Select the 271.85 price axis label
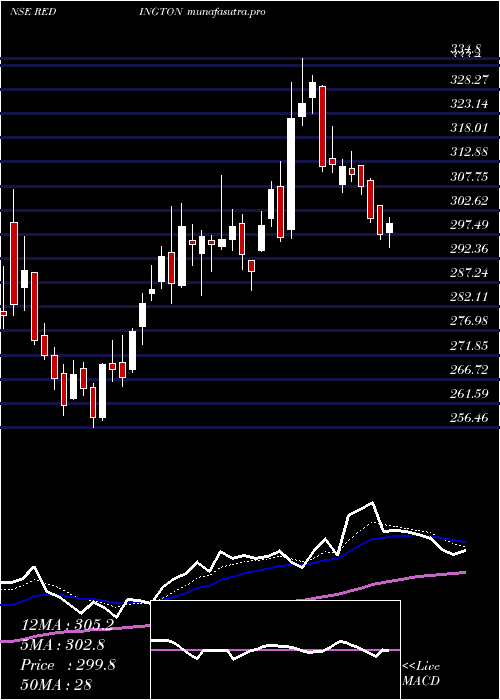 [x=469, y=346]
